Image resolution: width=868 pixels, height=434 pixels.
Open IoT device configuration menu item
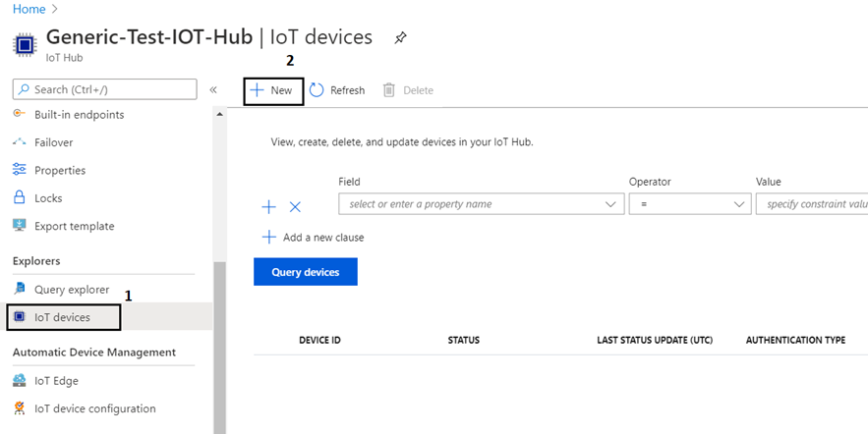[x=95, y=408]
